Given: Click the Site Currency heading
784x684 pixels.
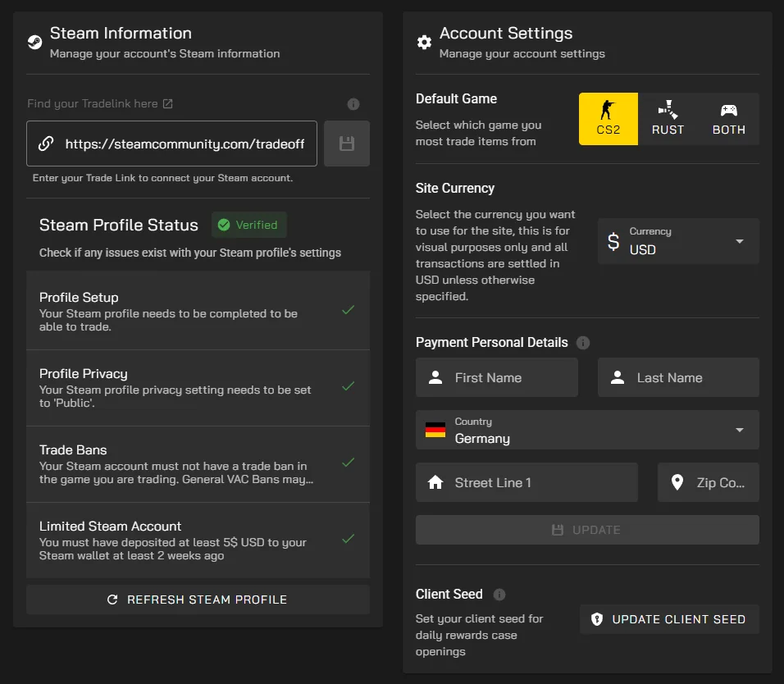Looking at the screenshot, I should [x=455, y=188].
